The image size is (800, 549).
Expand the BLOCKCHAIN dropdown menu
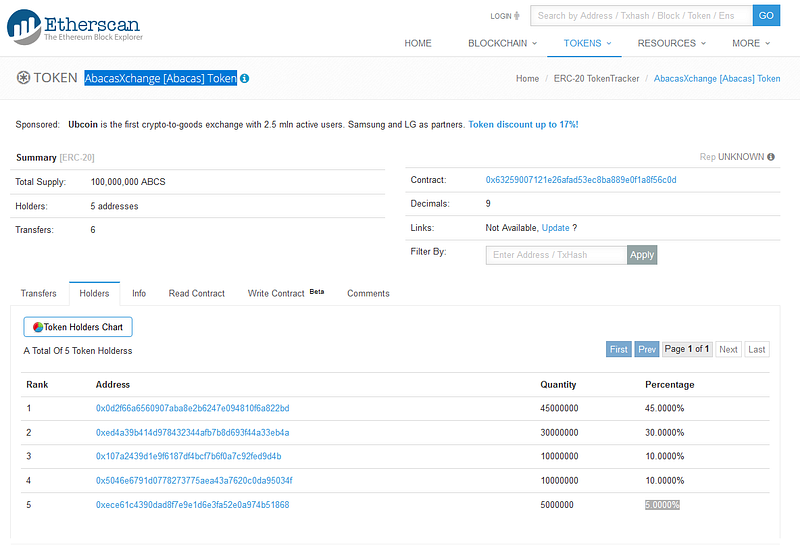click(x=503, y=43)
